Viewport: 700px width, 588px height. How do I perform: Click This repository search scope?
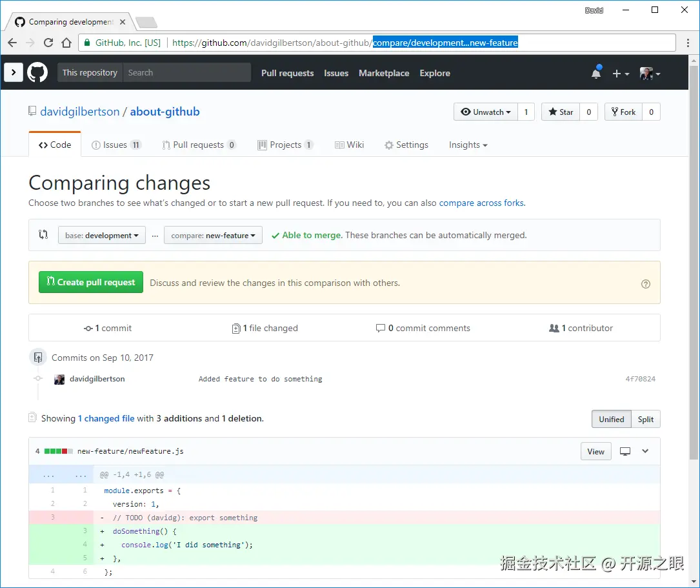(90, 72)
